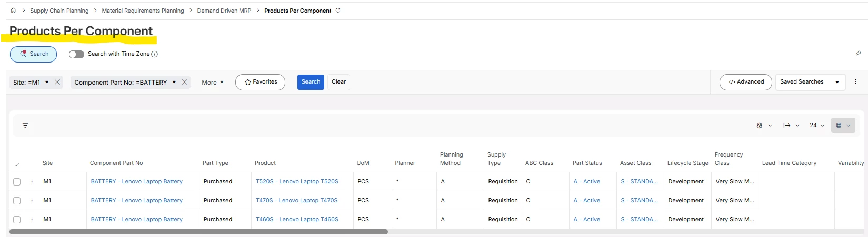The width and height of the screenshot is (868, 237).
Task: Check the T520S row checkbox
Action: (x=17, y=182)
